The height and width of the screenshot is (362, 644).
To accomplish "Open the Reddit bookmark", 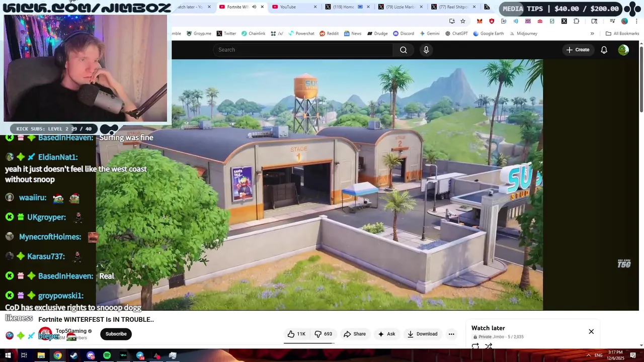I will (x=329, y=34).
